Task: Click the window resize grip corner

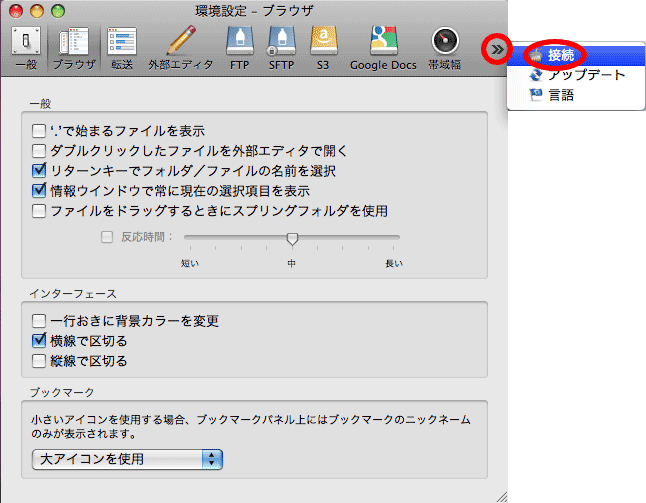Action: pos(502,497)
